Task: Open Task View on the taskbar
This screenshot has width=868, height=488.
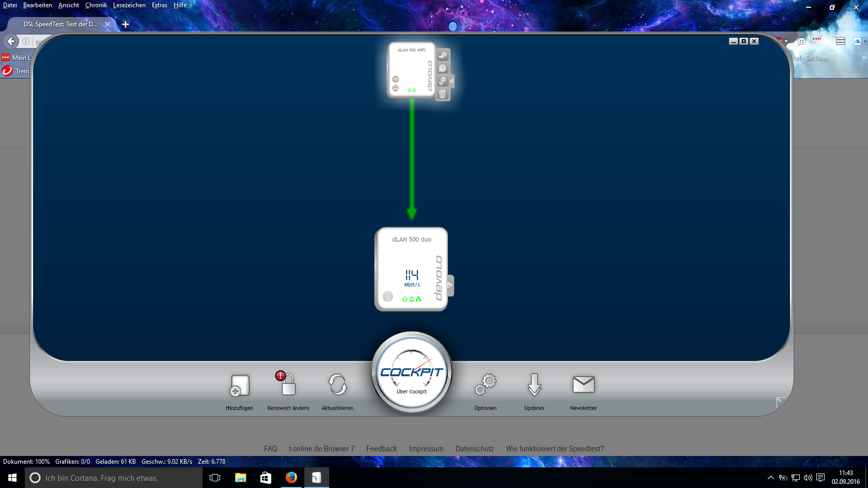Action: pos(215,478)
